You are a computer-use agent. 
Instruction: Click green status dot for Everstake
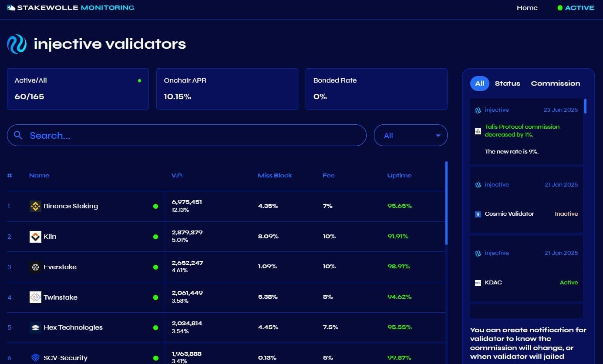[x=155, y=267]
